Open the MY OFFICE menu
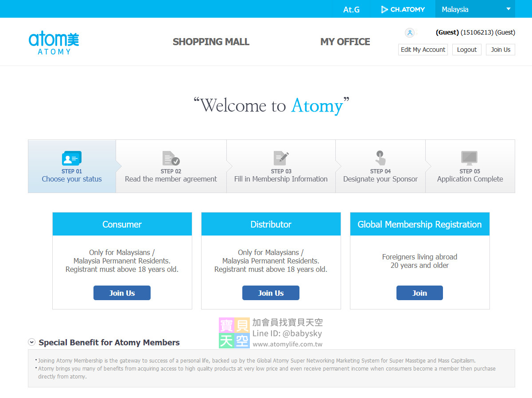 click(345, 42)
